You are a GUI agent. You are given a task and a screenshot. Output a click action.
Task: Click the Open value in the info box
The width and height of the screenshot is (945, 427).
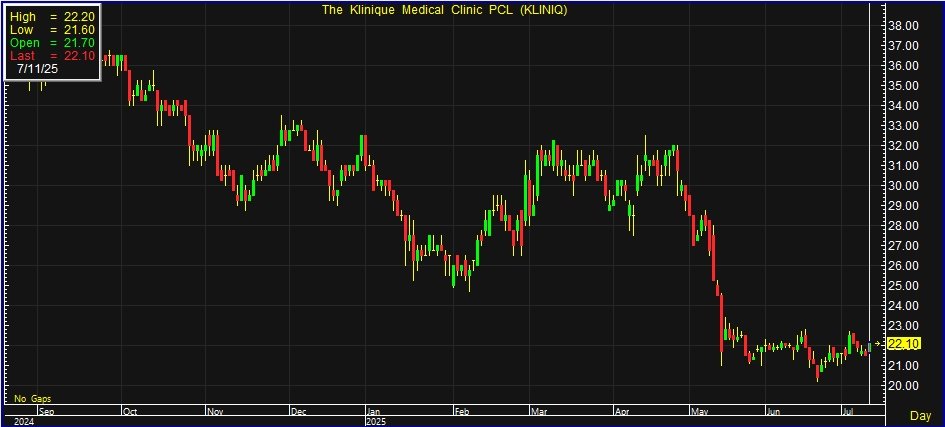click(78, 44)
